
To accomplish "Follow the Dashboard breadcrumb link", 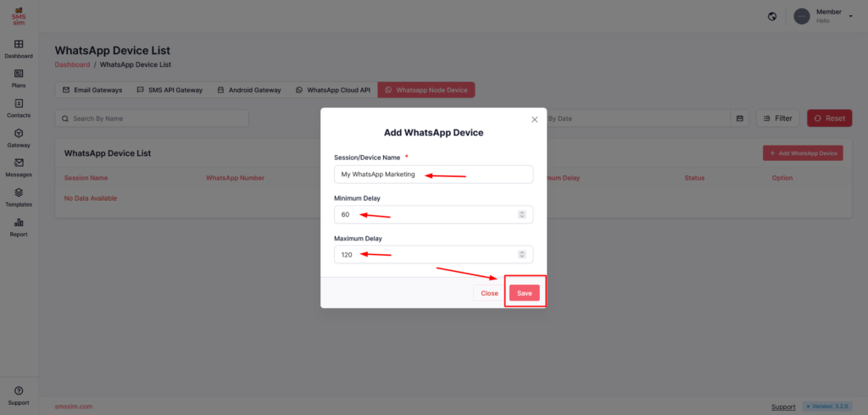I will click(72, 64).
